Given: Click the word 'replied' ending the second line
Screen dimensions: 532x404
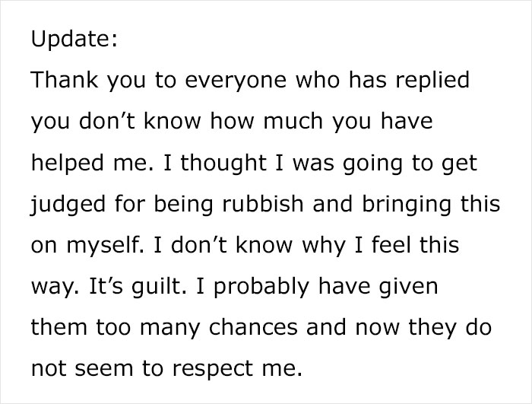Looking at the screenshot, I should pos(429,81).
